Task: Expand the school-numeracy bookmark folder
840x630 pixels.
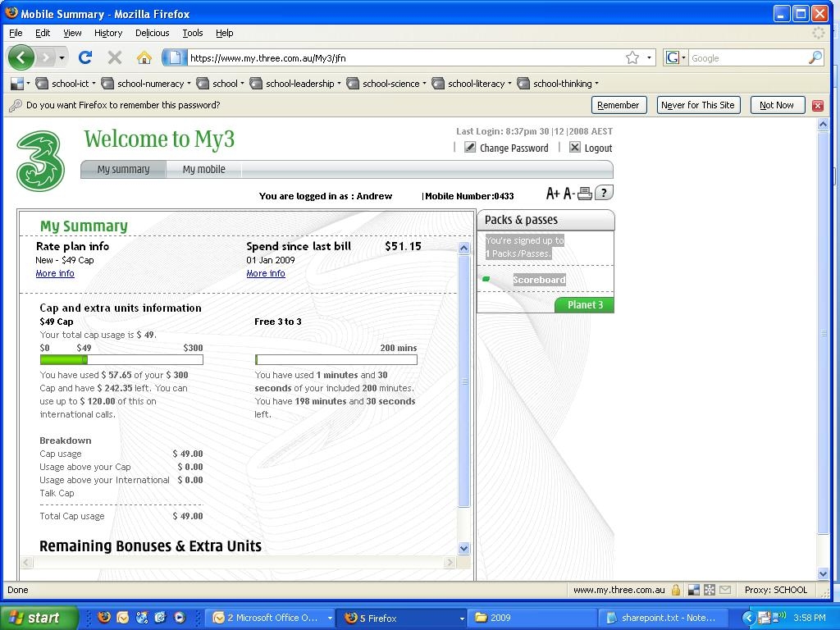Action: click(x=146, y=84)
